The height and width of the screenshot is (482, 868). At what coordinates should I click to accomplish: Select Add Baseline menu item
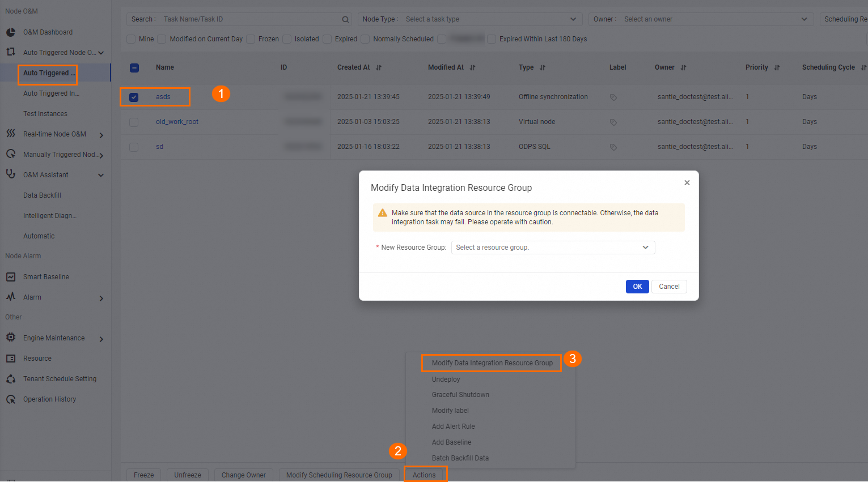[x=451, y=442]
